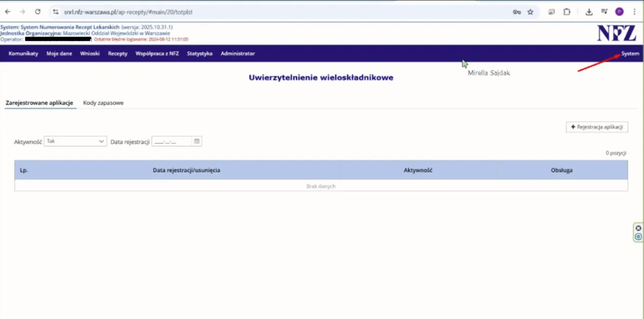Image resolution: width=644 pixels, height=319 pixels.
Task: Open the Administrator menu
Action: [x=238, y=53]
